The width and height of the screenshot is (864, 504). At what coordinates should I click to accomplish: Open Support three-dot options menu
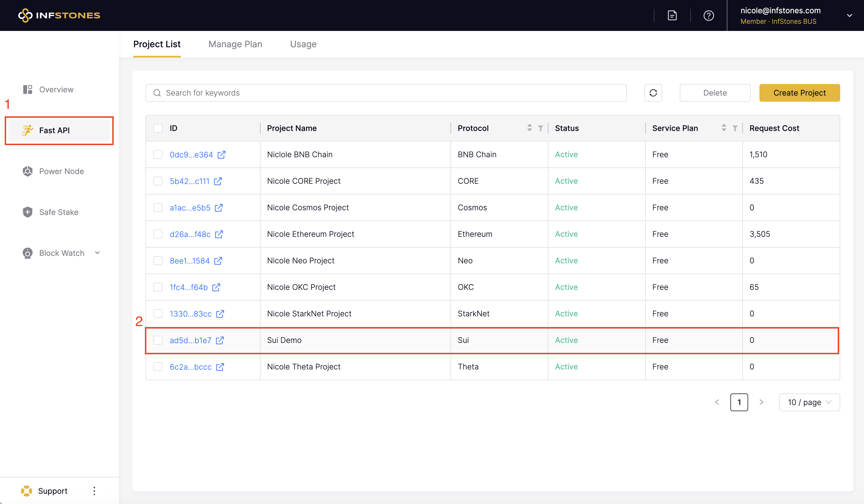coord(94,491)
